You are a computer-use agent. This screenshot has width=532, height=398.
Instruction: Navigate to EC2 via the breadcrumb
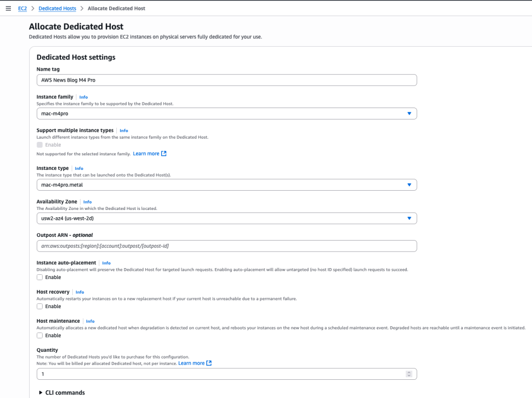(22, 8)
